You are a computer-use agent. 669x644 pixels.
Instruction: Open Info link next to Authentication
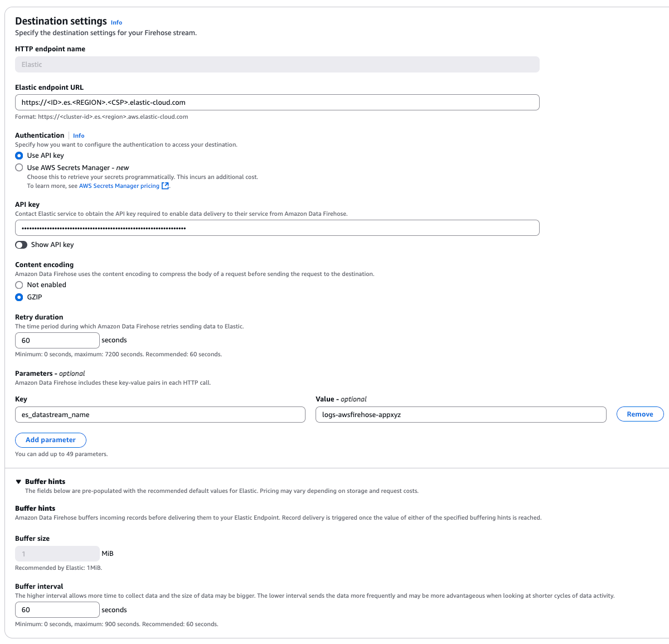79,135
